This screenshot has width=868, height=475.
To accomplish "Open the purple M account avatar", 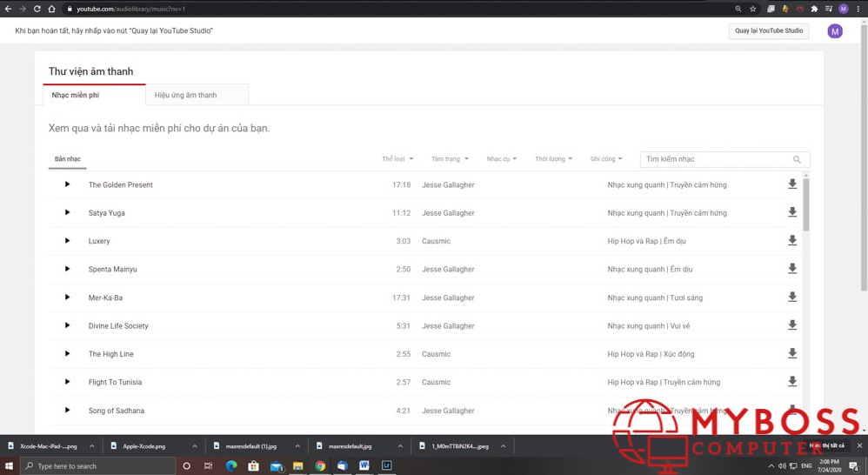I will point(834,31).
